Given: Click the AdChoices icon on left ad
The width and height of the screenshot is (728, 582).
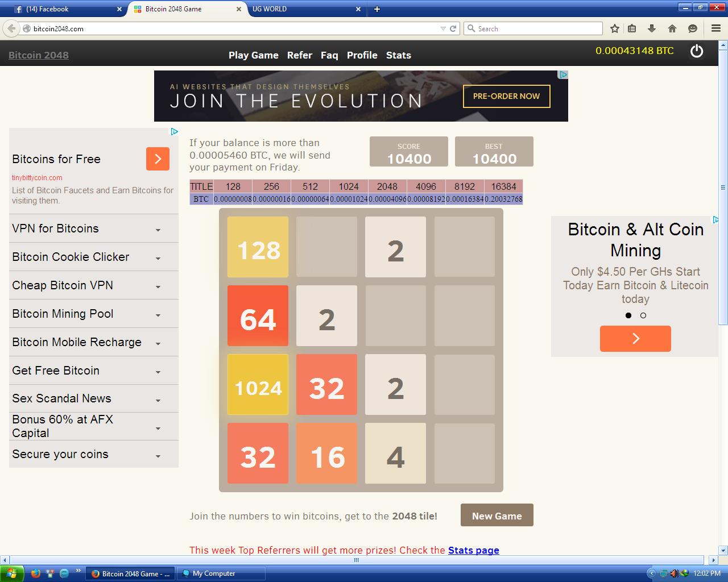Looking at the screenshot, I should (x=175, y=131).
